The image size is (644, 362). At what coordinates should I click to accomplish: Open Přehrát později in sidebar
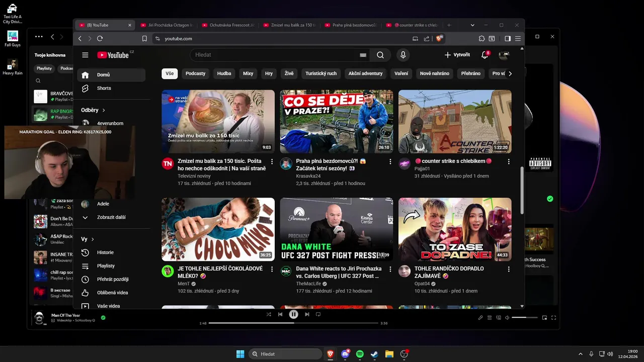pyautogui.click(x=111, y=279)
